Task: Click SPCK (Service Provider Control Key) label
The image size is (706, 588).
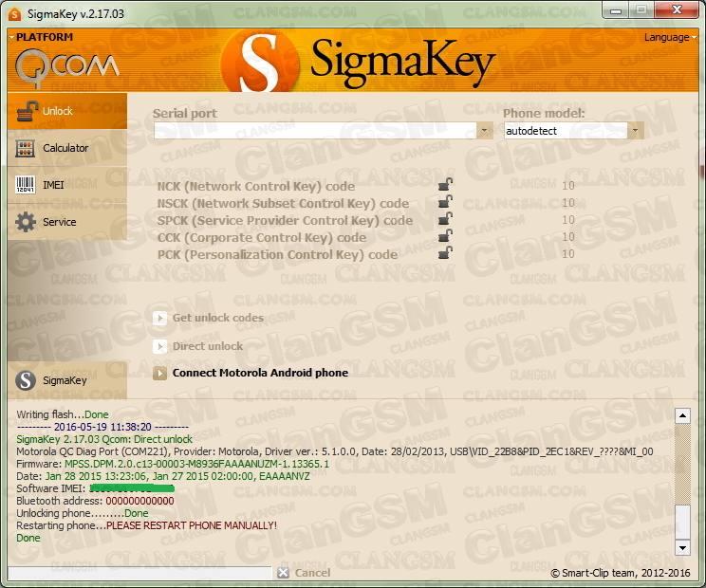Action: pyautogui.click(x=285, y=220)
